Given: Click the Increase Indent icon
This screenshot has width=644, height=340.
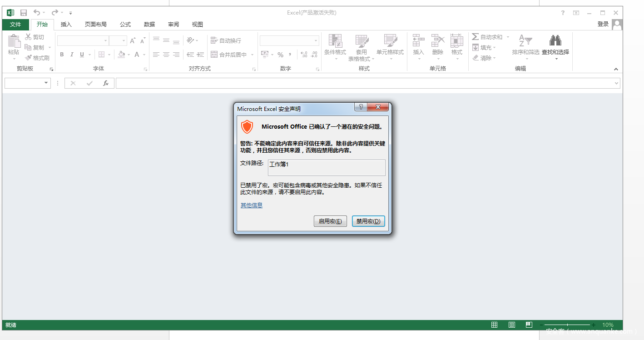Looking at the screenshot, I should (200, 55).
